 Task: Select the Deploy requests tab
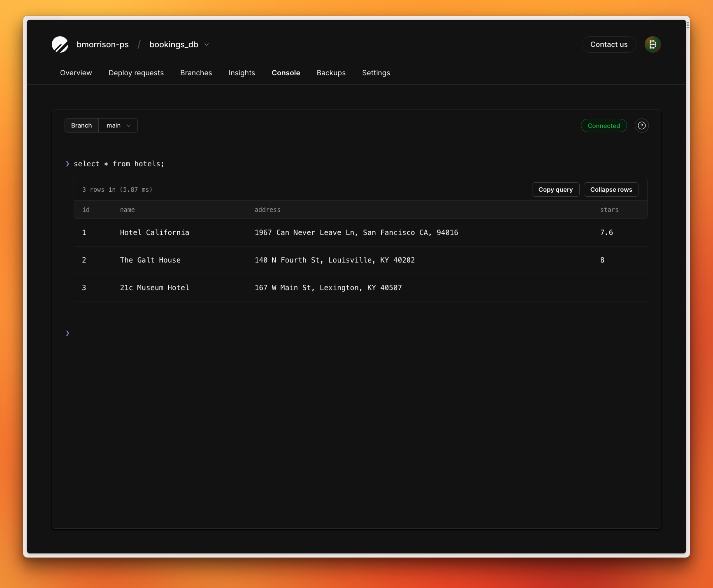tap(136, 73)
